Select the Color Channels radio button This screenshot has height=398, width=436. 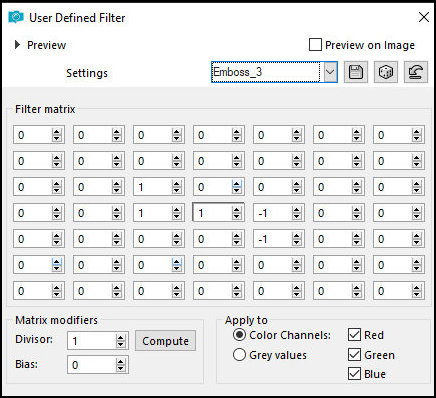[x=239, y=335]
